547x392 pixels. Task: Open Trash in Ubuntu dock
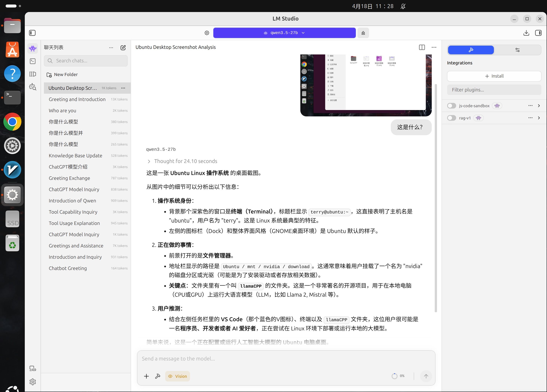(12, 243)
